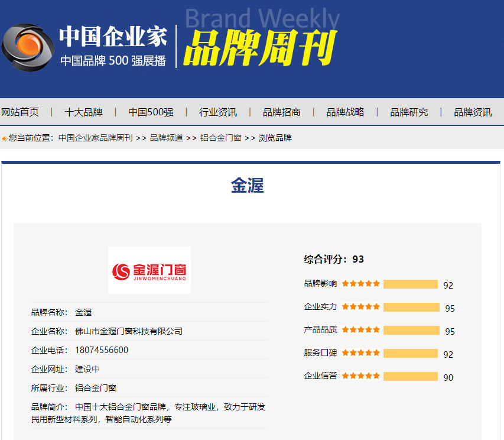Select 行业资讯 navigation item
The image size is (504, 440).
(218, 112)
